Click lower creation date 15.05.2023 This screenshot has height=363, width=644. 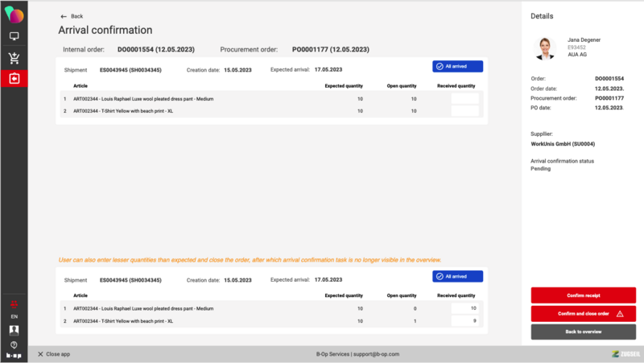pos(237,280)
